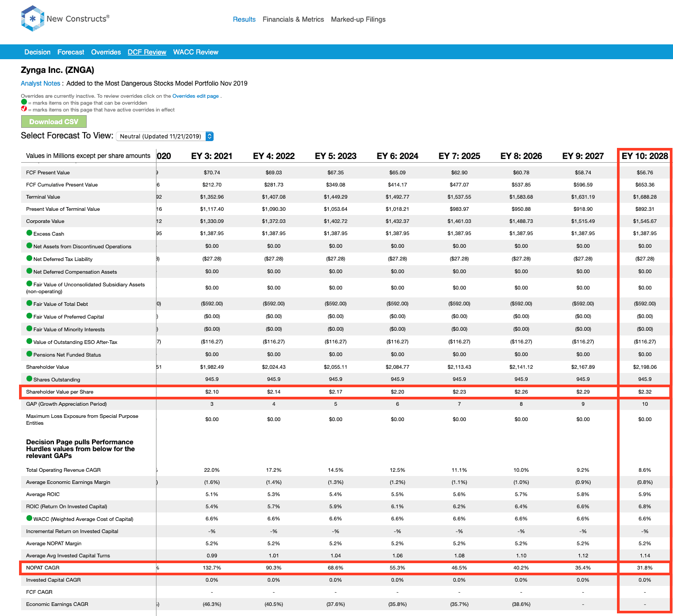The image size is (673, 616).
Task: Click the 132.7% NOPAT CAGR cell
Action: coord(212,568)
